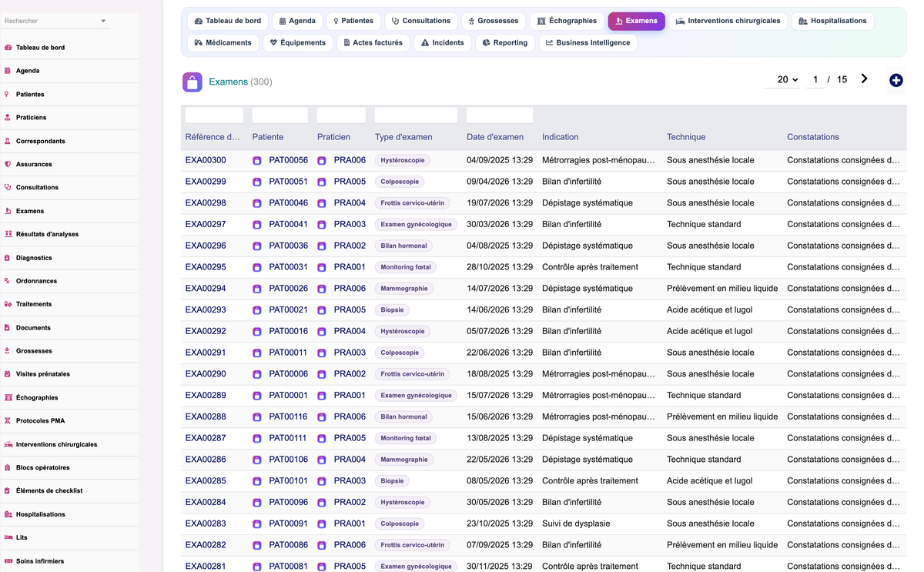Click practitioner icon in EXA00295 row

coord(322,268)
